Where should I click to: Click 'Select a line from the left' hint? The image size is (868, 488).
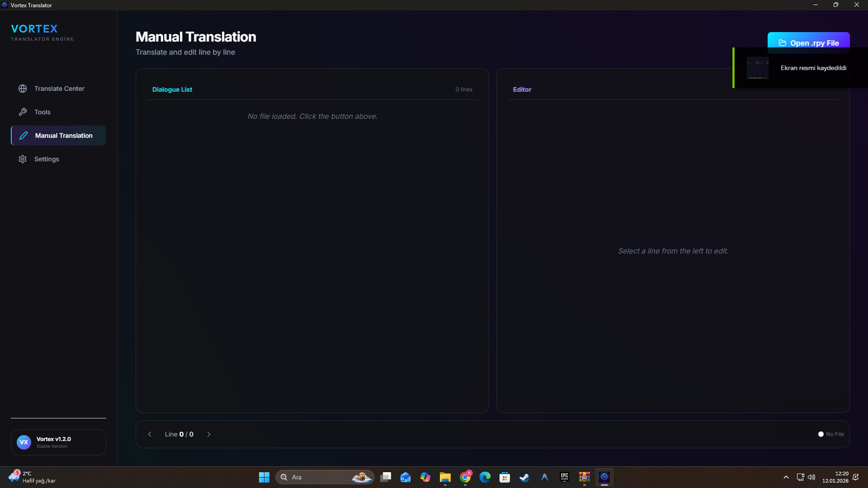tap(673, 251)
